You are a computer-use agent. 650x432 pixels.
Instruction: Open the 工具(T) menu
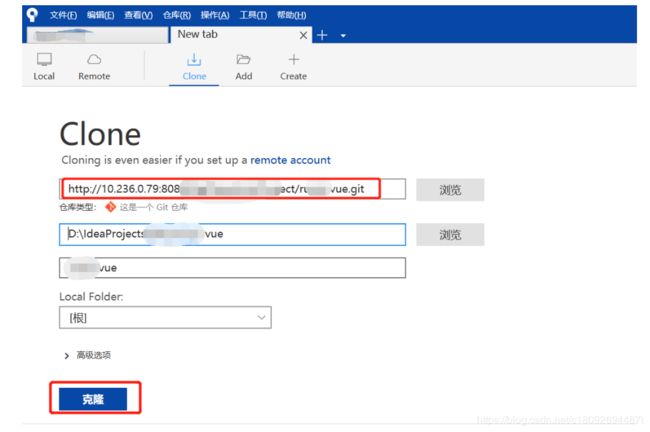tap(253, 15)
